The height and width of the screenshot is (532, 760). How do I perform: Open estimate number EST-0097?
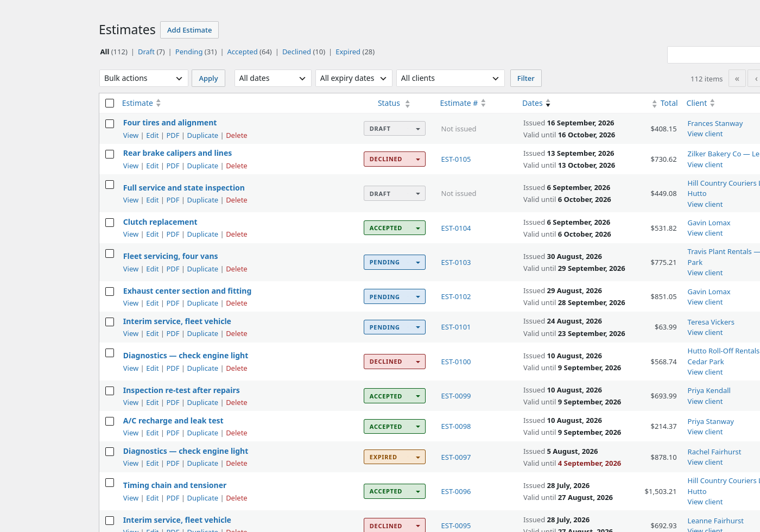[456, 458]
